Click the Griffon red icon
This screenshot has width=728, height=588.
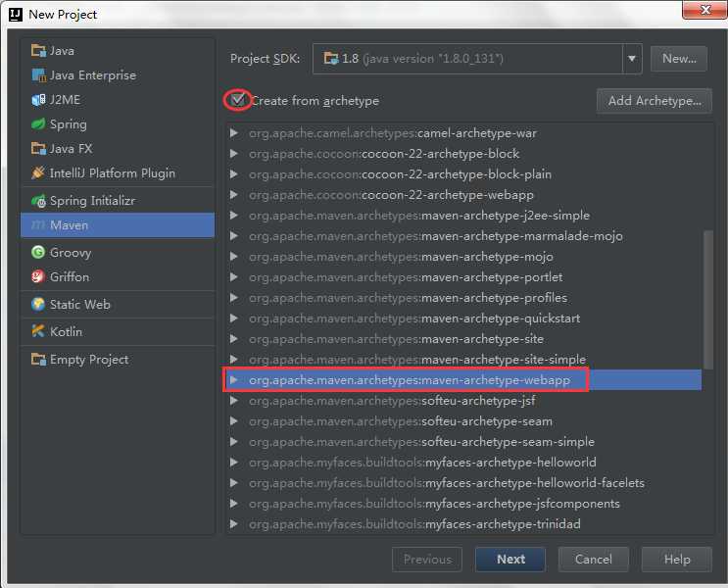(38, 276)
